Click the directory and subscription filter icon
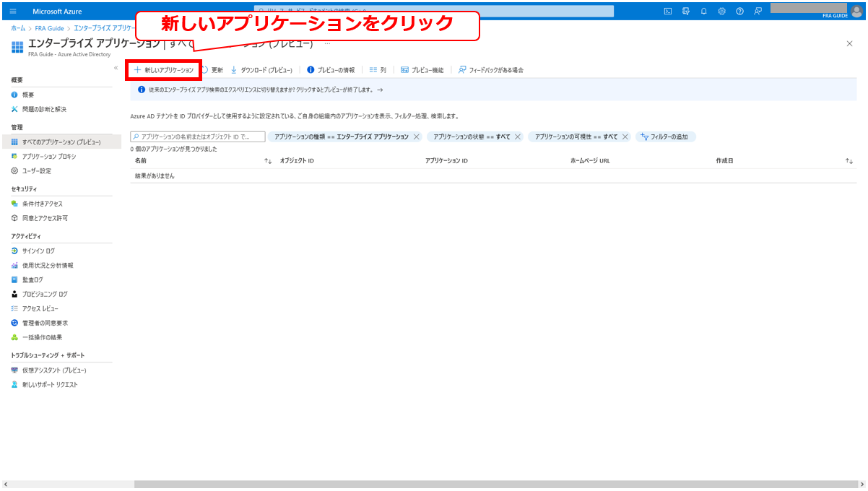 (685, 12)
